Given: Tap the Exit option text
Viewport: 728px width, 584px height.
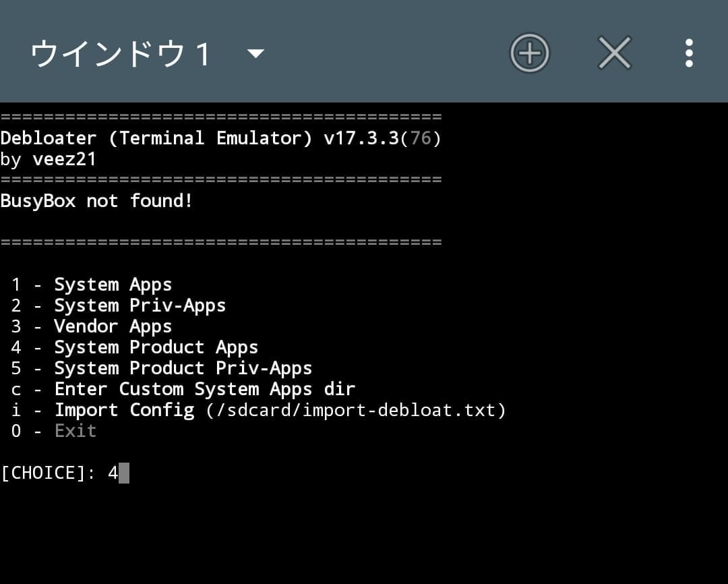Looking at the screenshot, I should click(x=75, y=431).
